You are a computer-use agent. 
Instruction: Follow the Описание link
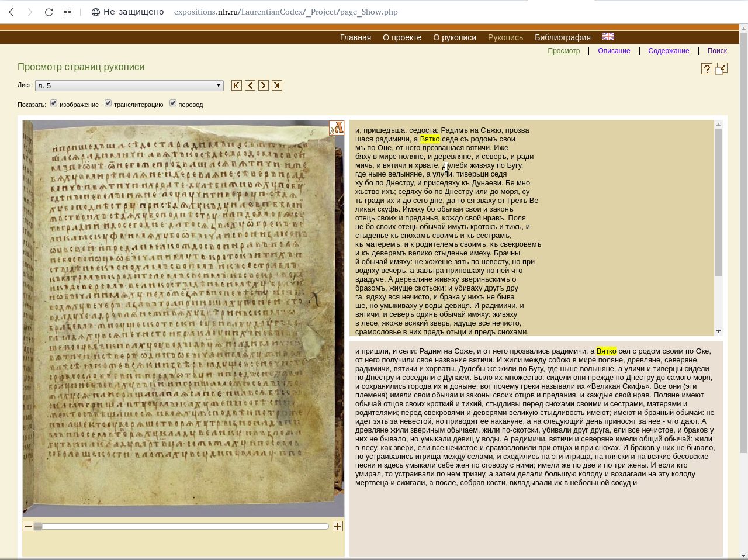pos(614,51)
